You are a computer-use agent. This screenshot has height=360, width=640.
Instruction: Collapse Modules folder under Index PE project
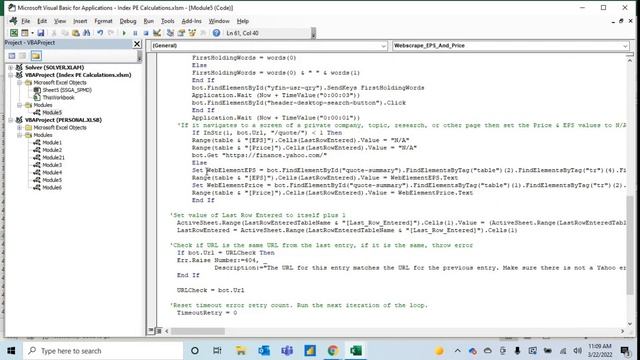tap(19, 105)
